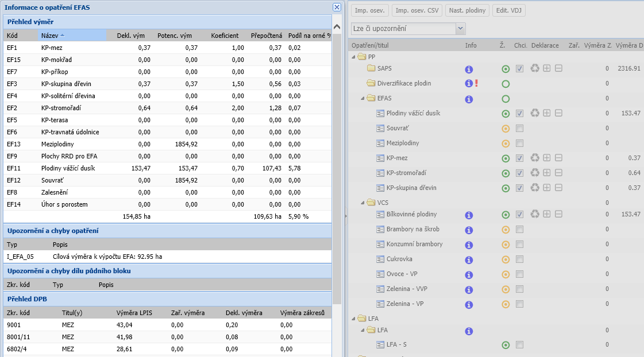Select the DPB row 8001/11

click(x=168, y=337)
